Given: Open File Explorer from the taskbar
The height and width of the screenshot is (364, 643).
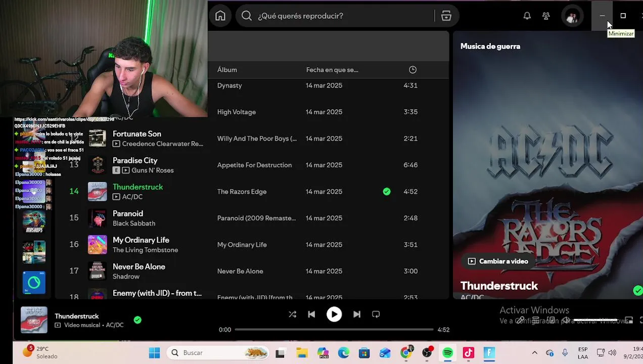Looking at the screenshot, I should pos(302,353).
